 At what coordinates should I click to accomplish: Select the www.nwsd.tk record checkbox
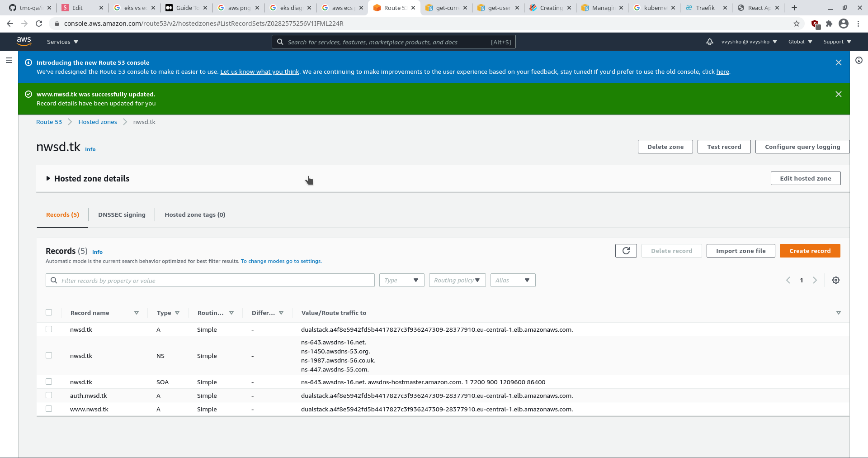(x=49, y=409)
